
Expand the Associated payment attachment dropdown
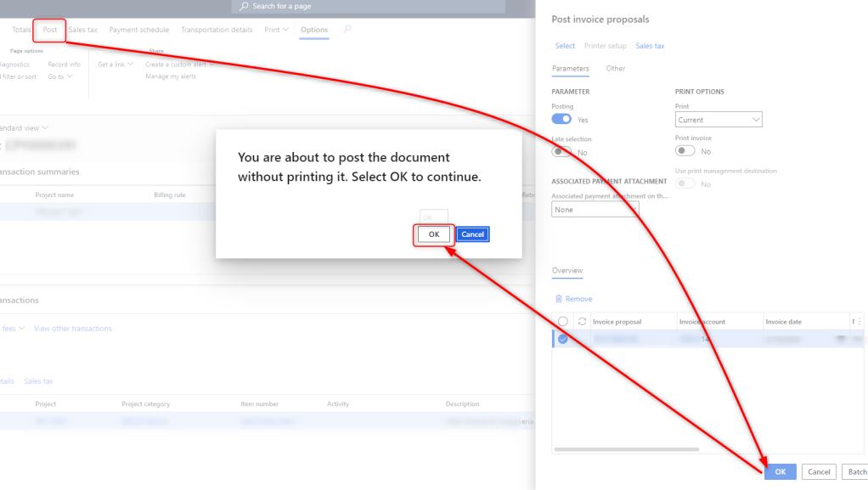click(595, 210)
